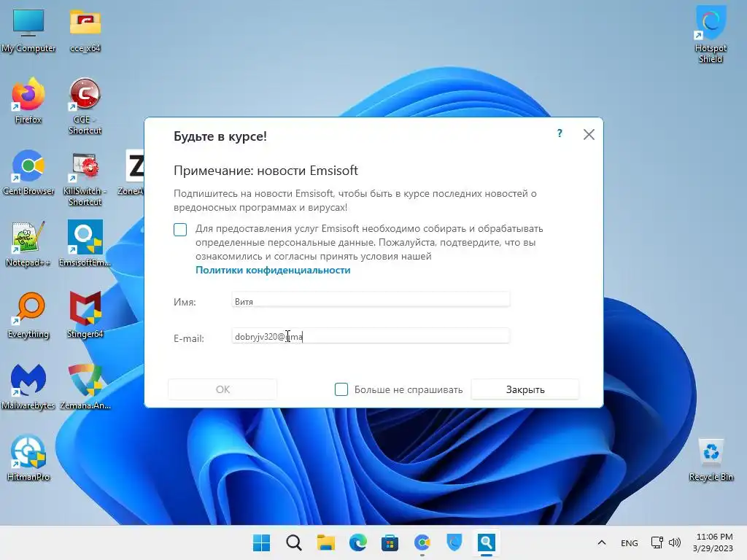Click the 'Имя' name input field
The width and height of the screenshot is (747, 560).
(x=371, y=300)
